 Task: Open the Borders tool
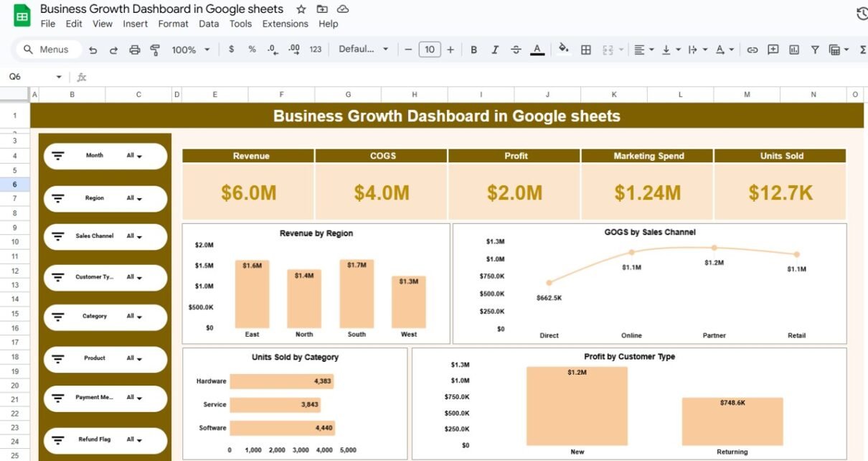[x=585, y=50]
